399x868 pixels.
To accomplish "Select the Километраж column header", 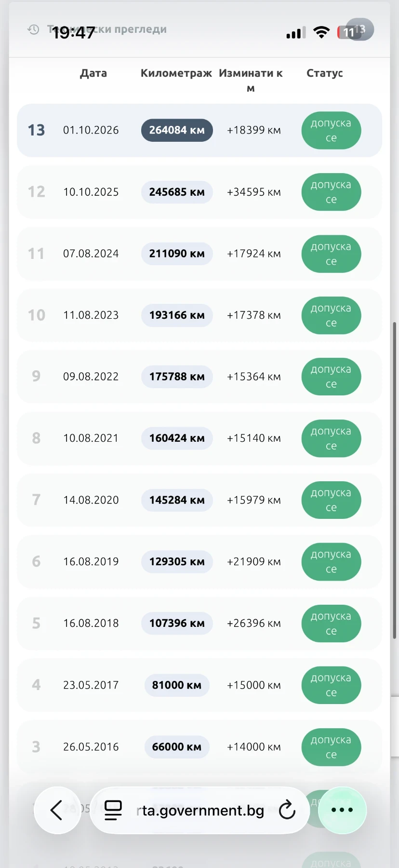I will pyautogui.click(x=176, y=73).
